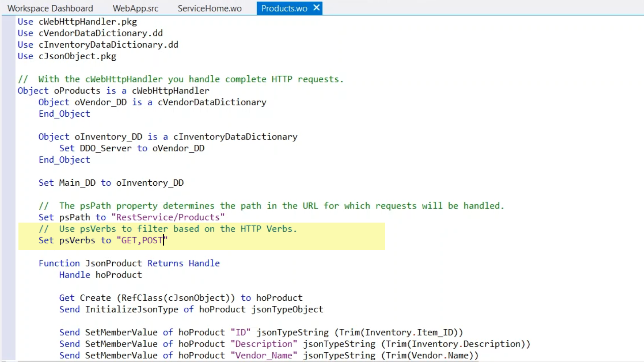Switch to the ServiceHome.wo tab
The width and height of the screenshot is (644, 362).
(209, 8)
